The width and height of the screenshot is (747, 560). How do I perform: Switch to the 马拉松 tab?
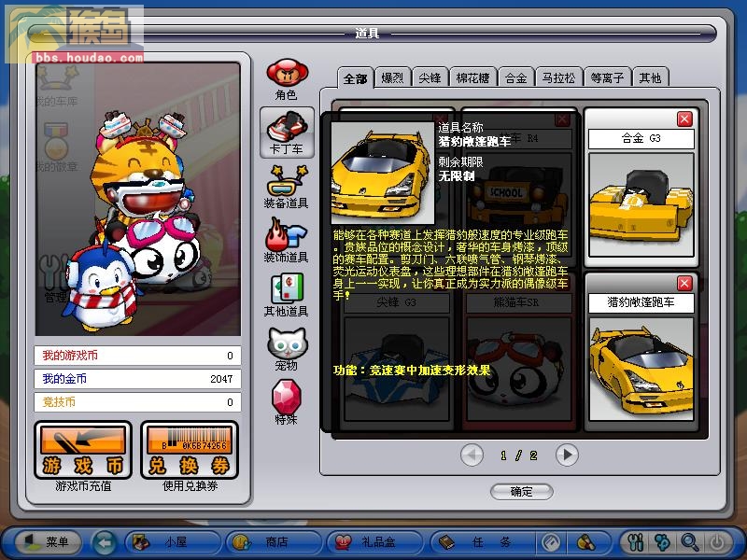coord(558,77)
